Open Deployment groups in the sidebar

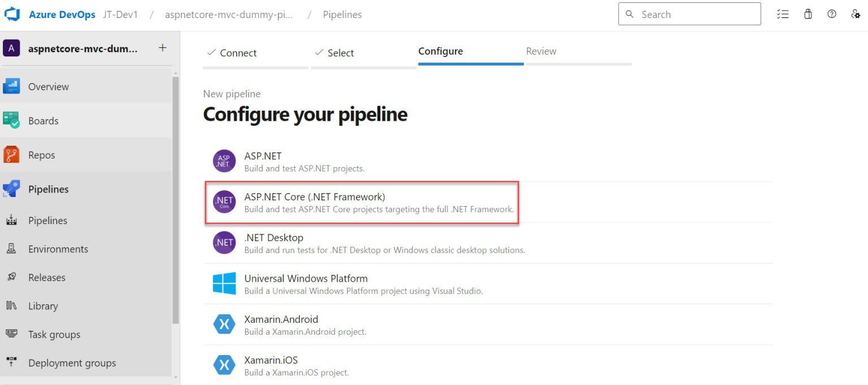(x=72, y=362)
